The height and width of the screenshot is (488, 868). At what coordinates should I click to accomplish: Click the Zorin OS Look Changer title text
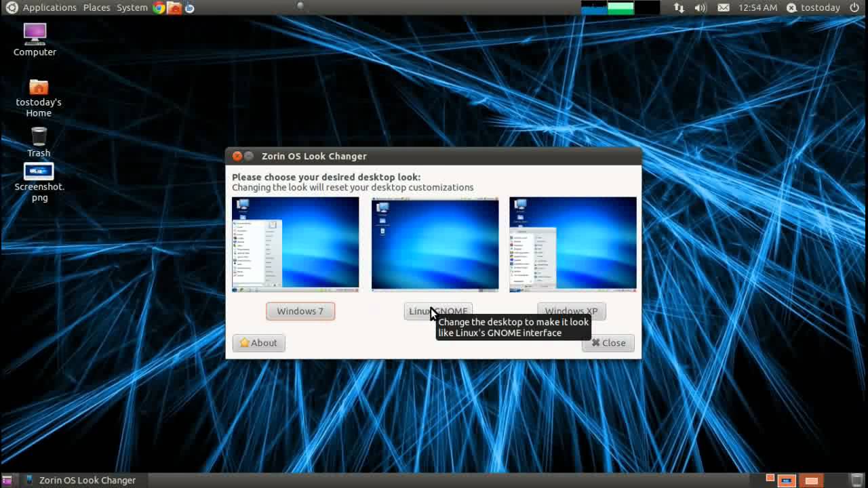314,156
